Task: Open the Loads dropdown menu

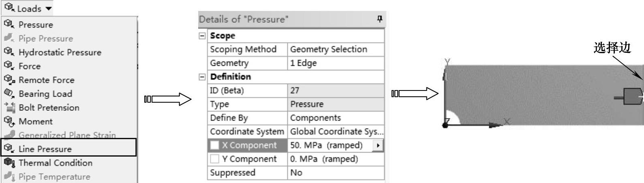Action: [28, 8]
